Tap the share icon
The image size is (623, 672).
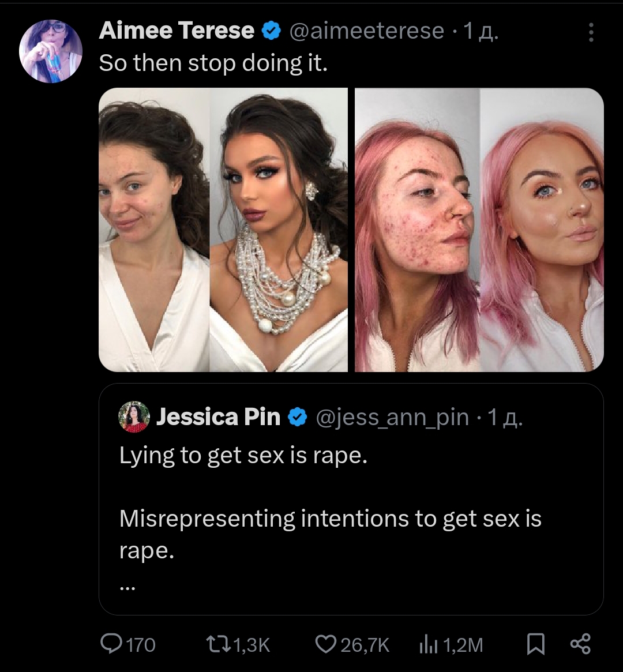[x=580, y=644]
